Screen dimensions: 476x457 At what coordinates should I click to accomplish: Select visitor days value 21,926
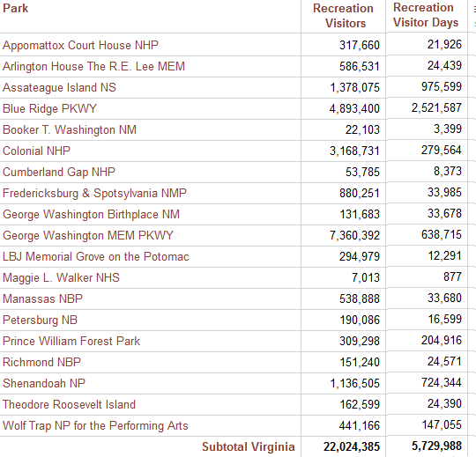[x=444, y=45]
